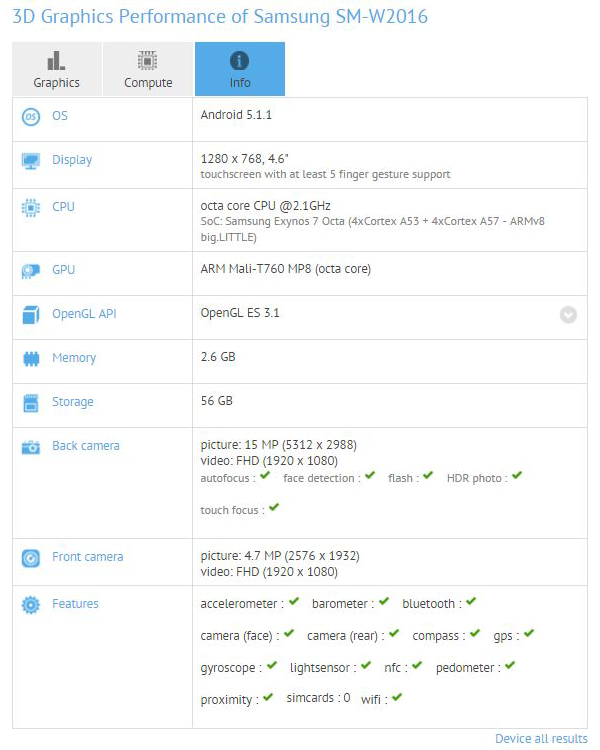Image resolution: width=600 pixels, height=750 pixels.
Task: Click the flash check mark
Action: tap(428, 475)
